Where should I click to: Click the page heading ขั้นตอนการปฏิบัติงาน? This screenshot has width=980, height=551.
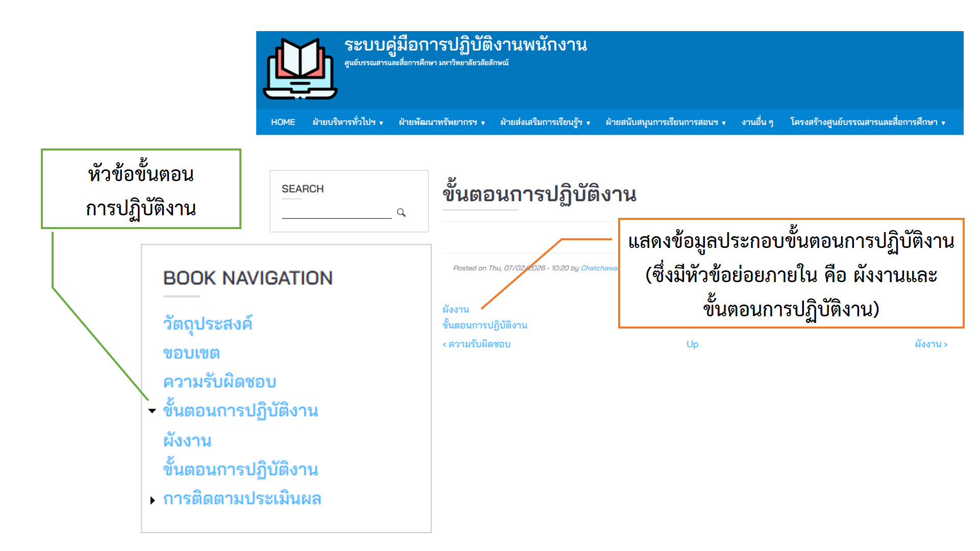(540, 194)
